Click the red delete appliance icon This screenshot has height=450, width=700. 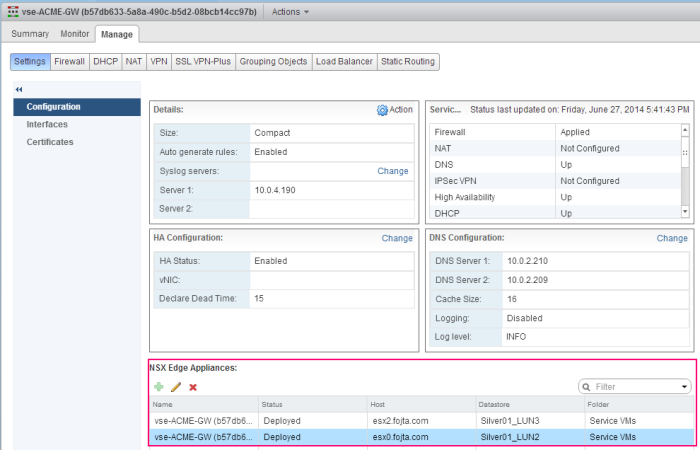pos(193,387)
